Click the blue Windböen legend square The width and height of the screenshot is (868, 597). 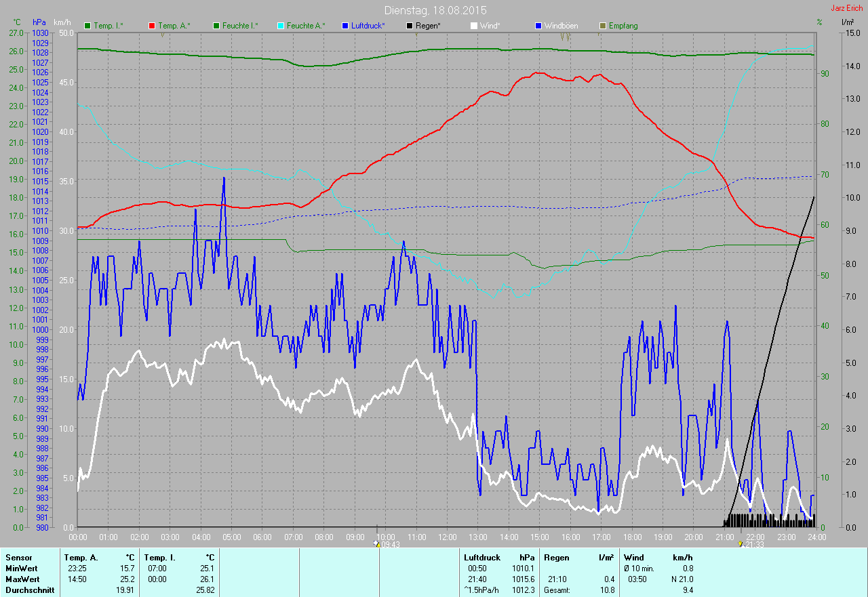point(538,26)
